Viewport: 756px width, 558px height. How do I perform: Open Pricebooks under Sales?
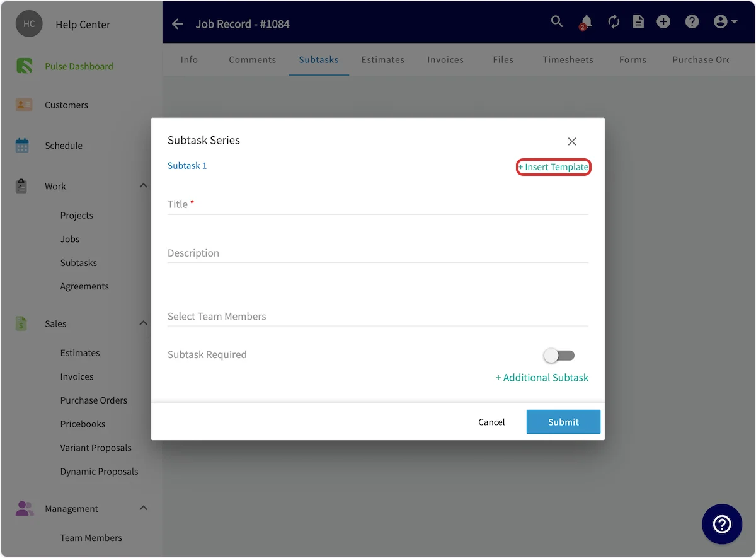(x=83, y=424)
